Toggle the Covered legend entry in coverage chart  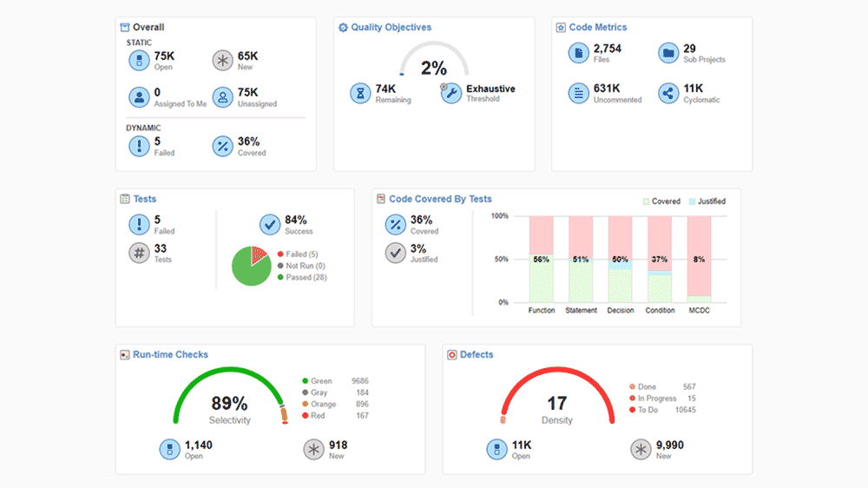[x=661, y=201]
